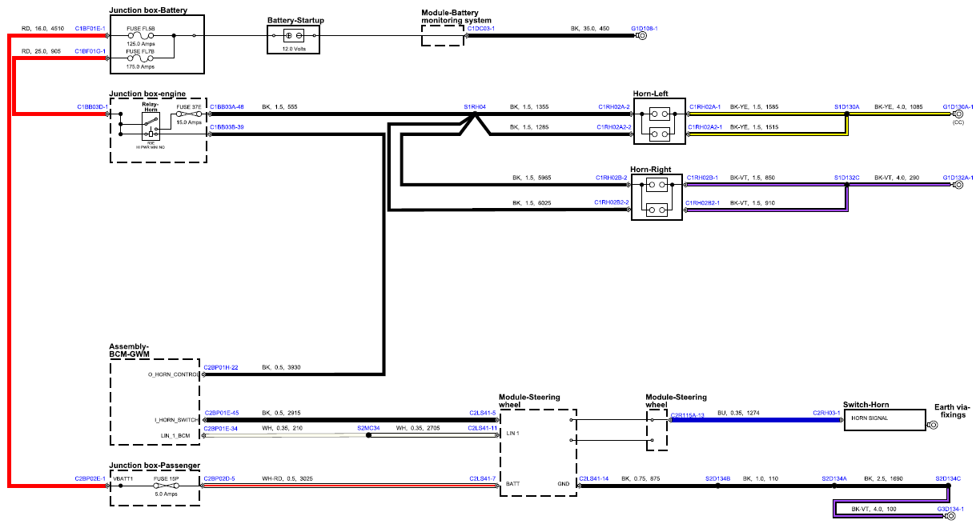Open connector link C2BP01H-22

221,367
